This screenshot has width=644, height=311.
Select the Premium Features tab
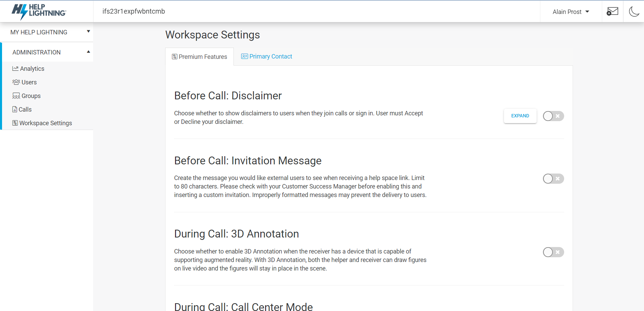(x=199, y=57)
